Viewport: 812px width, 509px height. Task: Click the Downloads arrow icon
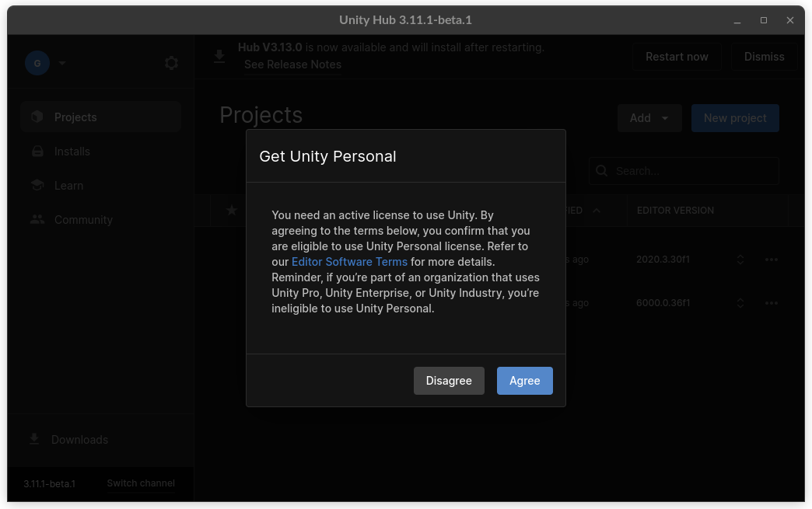tap(34, 439)
